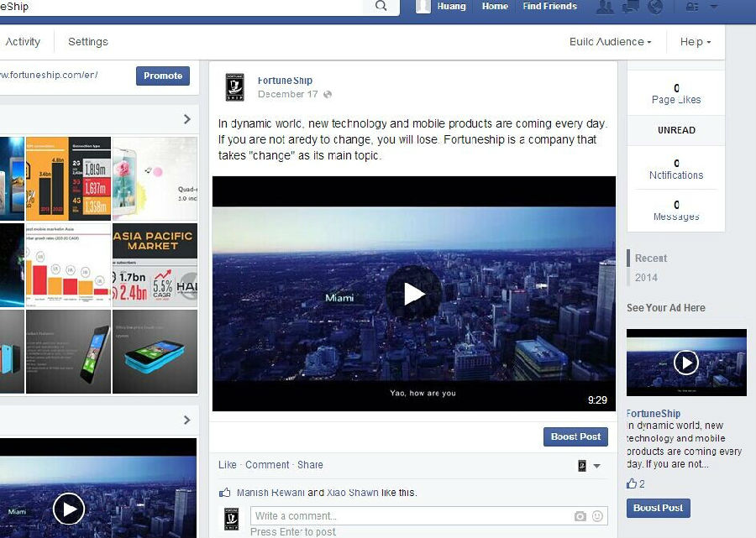The width and height of the screenshot is (756, 538).
Task: Attach a photo using the camera icon
Action: point(580,516)
